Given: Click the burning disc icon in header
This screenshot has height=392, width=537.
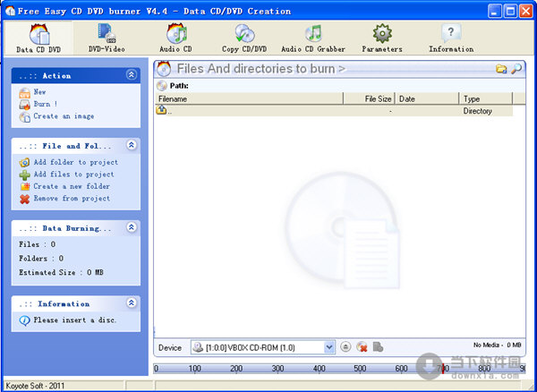Looking at the screenshot, I should [x=164, y=69].
